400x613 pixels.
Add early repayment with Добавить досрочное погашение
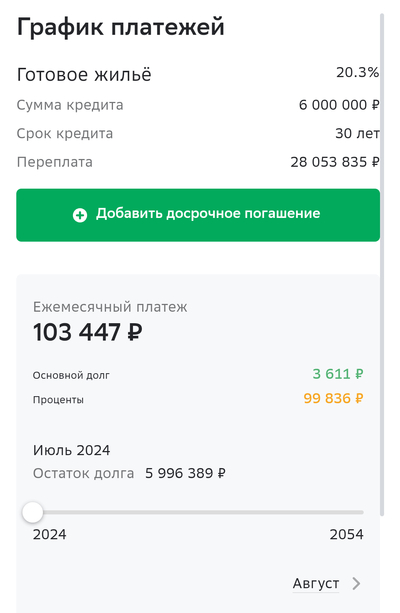coord(198,215)
